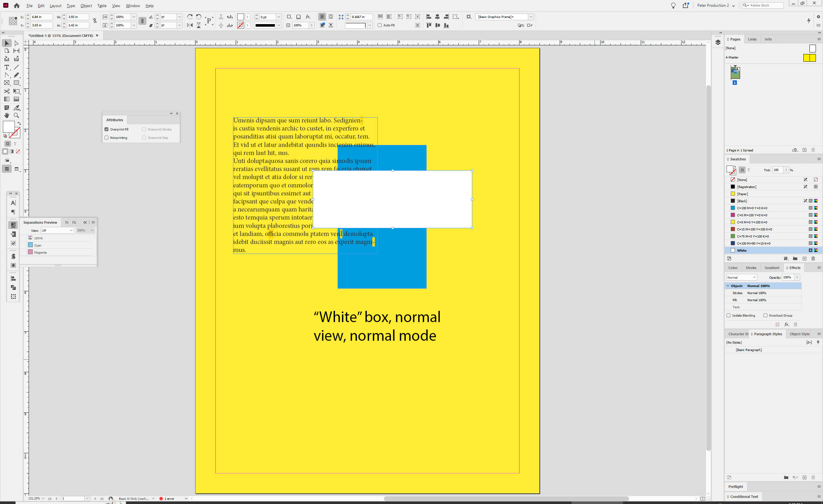Select the Free Transform tool
823x504 pixels.
16,91
